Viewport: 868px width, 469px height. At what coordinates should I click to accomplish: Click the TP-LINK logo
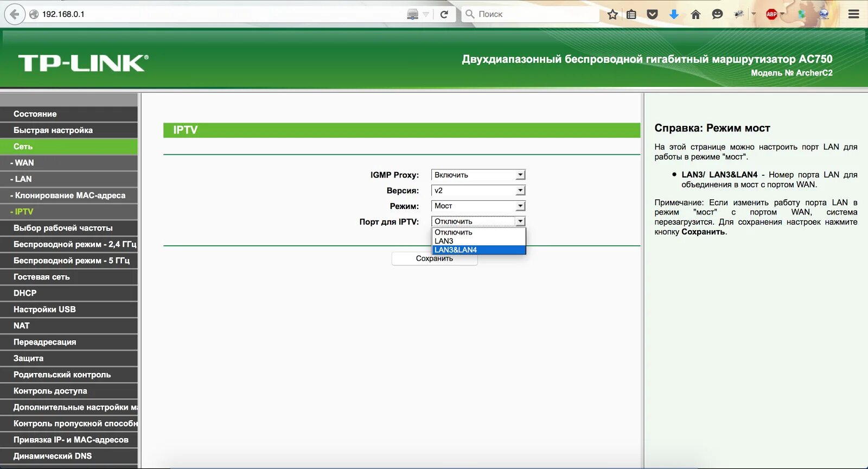83,63
